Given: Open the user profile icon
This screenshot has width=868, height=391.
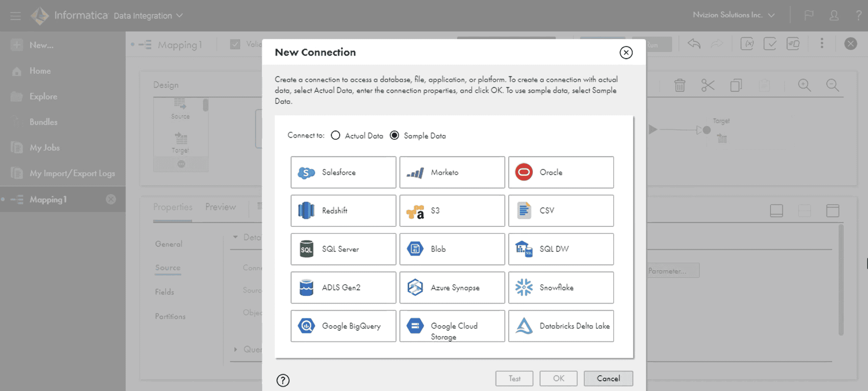Looking at the screenshot, I should 834,15.
